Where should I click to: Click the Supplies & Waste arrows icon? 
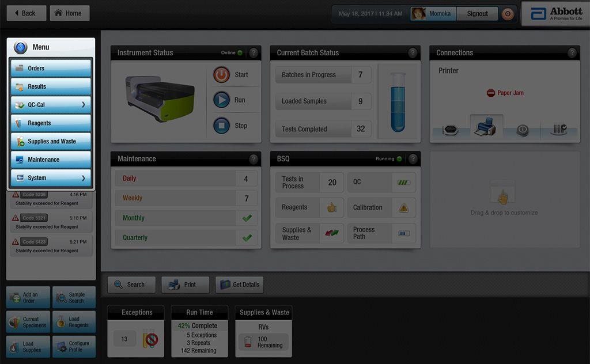(332, 233)
